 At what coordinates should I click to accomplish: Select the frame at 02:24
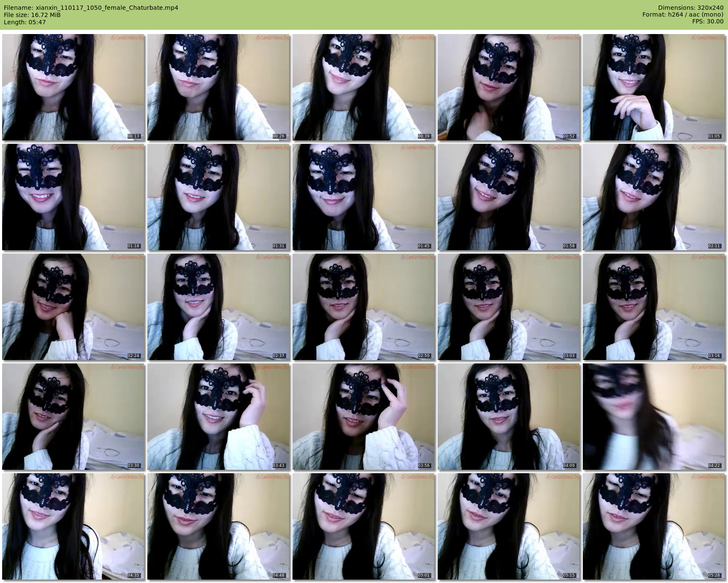point(73,307)
